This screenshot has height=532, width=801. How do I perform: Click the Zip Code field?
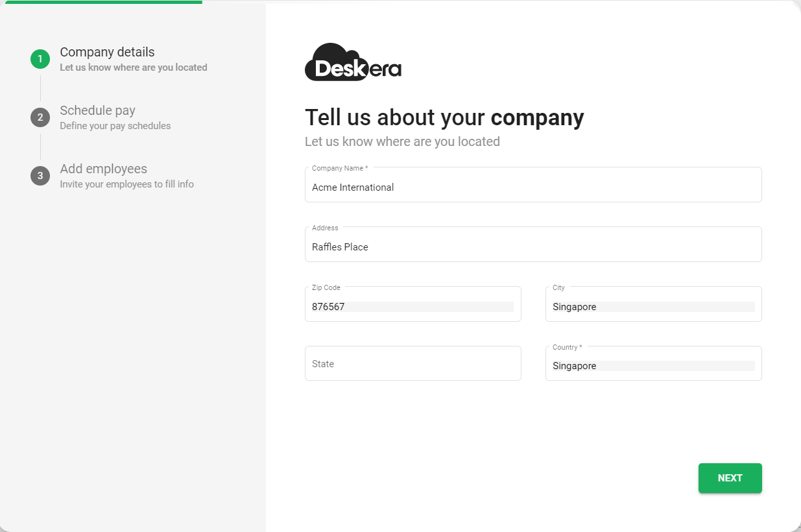(x=412, y=304)
